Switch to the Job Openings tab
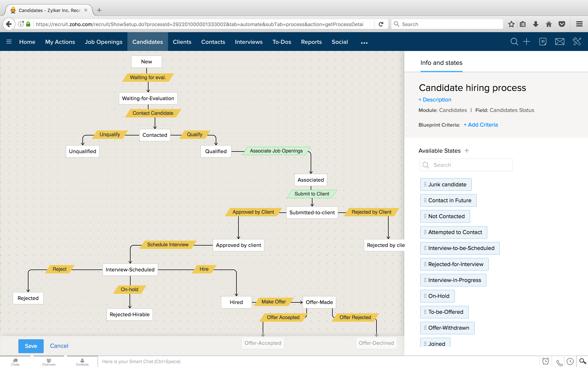Image resolution: width=588 pixels, height=367 pixels. point(104,42)
